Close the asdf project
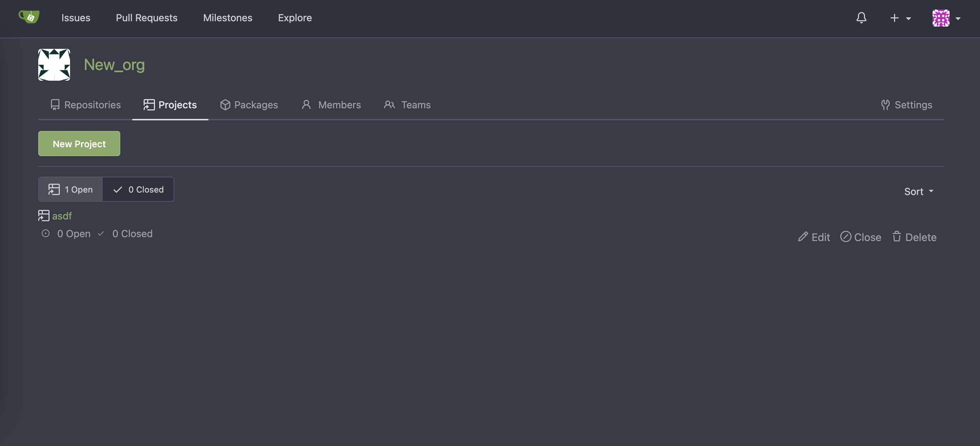Screen dimensions: 980x446 coord(860,237)
